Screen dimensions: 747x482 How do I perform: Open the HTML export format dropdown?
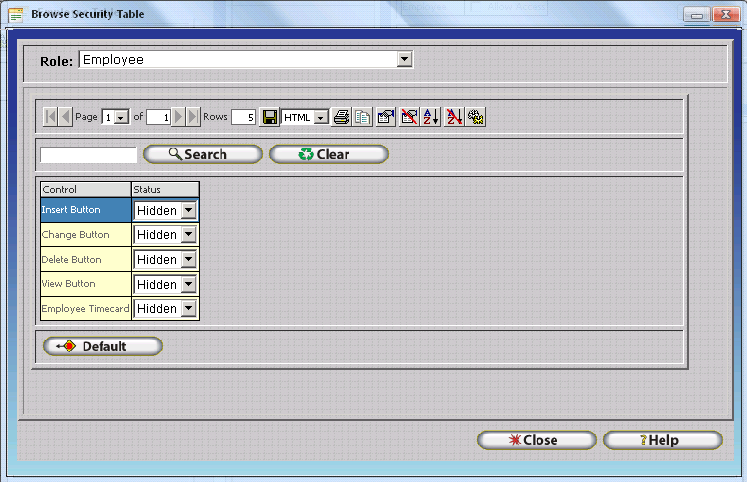point(320,117)
